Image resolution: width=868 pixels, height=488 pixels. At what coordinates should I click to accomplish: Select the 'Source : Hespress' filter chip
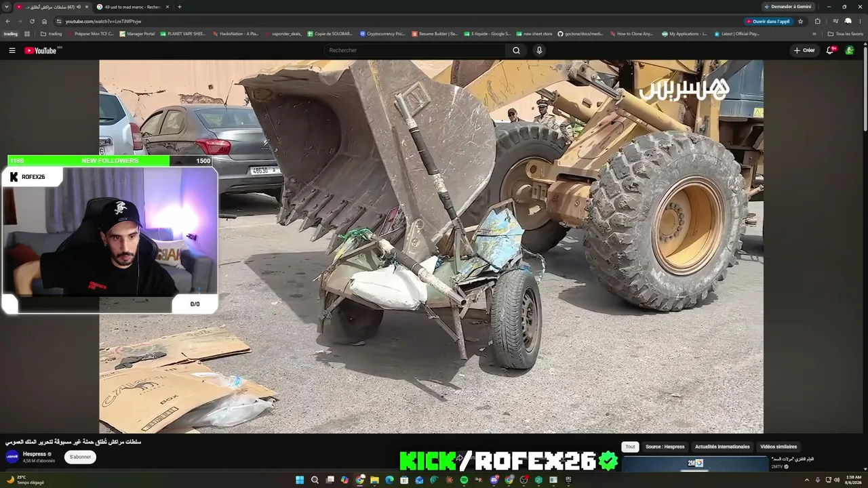tap(665, 447)
